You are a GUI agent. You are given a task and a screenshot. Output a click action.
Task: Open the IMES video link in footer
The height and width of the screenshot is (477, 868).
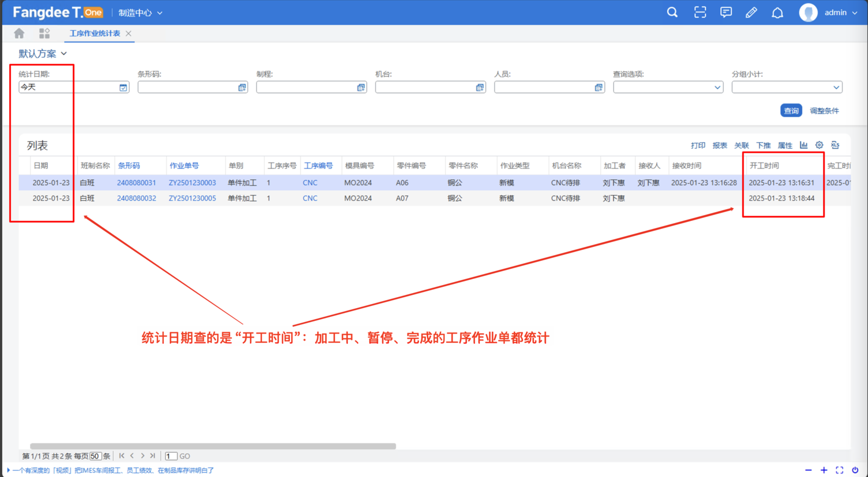click(113, 471)
